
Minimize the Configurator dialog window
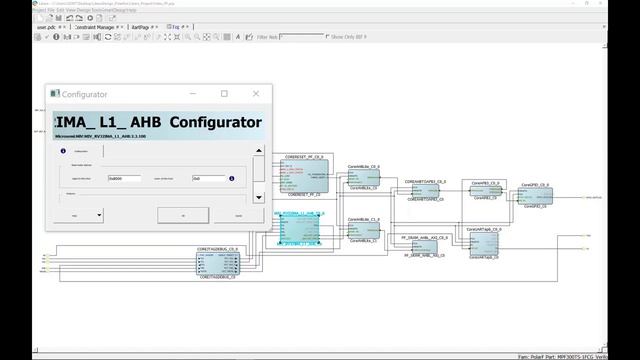point(193,94)
